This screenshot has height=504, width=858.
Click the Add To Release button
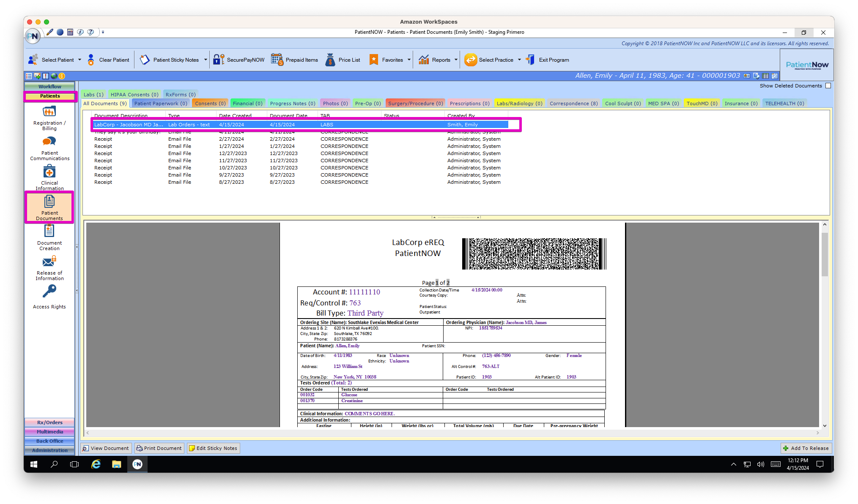pyautogui.click(x=806, y=448)
